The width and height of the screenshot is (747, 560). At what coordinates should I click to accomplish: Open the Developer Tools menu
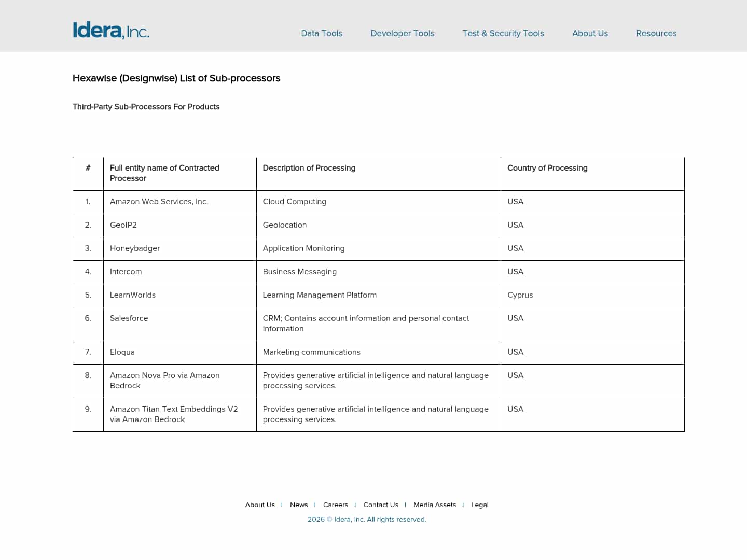[x=402, y=33]
